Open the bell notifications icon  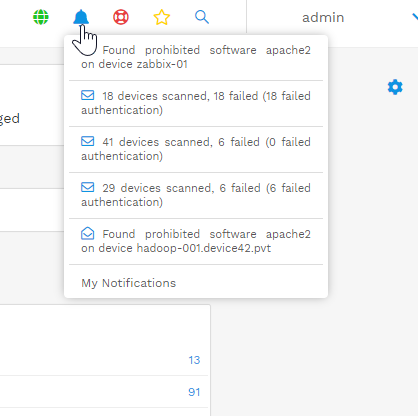[81, 17]
